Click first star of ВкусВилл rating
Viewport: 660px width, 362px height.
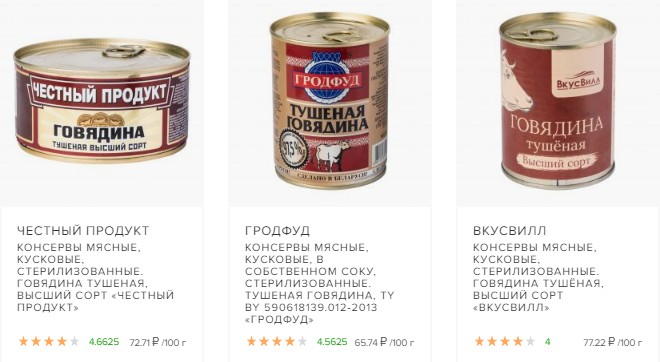coord(479,341)
